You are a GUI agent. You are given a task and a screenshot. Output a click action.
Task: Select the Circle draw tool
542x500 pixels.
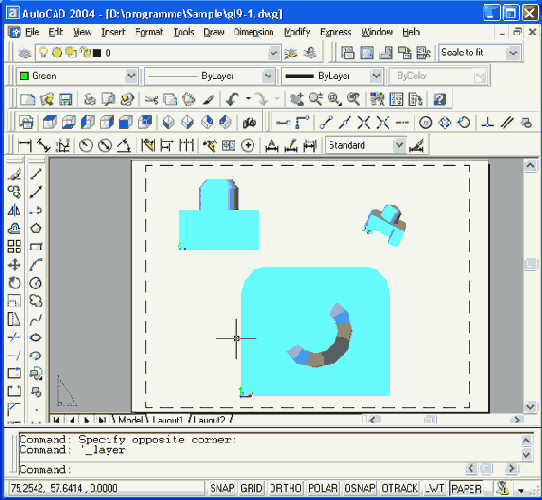pos(36,283)
